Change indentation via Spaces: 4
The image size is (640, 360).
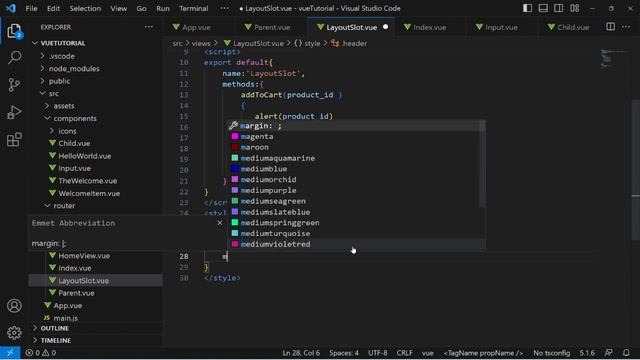point(344,353)
